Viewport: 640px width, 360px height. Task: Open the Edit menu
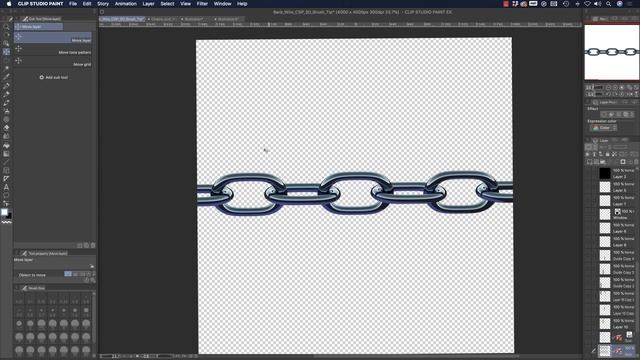[x=87, y=4]
